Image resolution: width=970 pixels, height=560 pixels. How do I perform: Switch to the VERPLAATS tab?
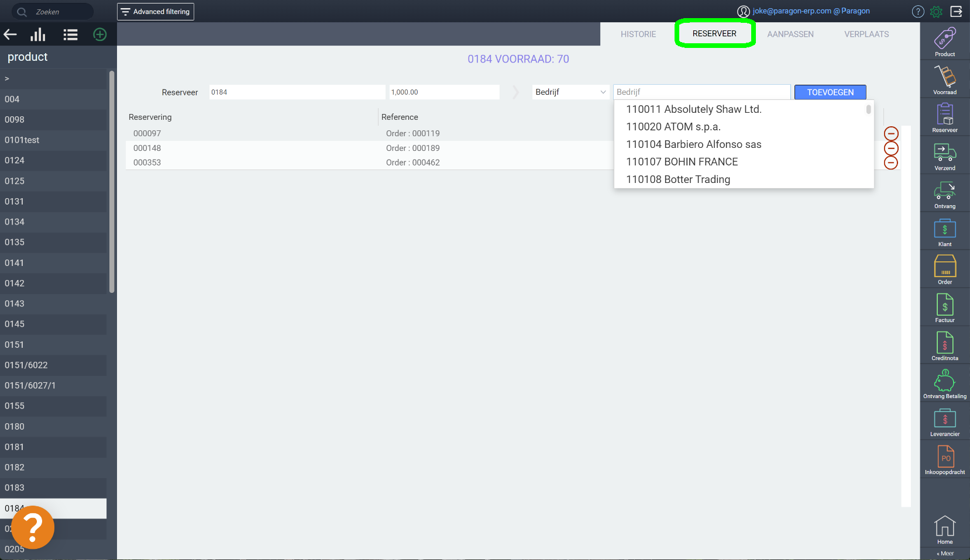[866, 34]
